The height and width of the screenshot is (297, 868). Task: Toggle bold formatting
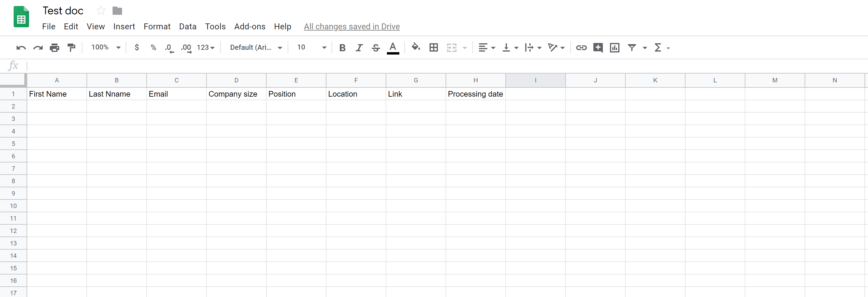coord(342,47)
